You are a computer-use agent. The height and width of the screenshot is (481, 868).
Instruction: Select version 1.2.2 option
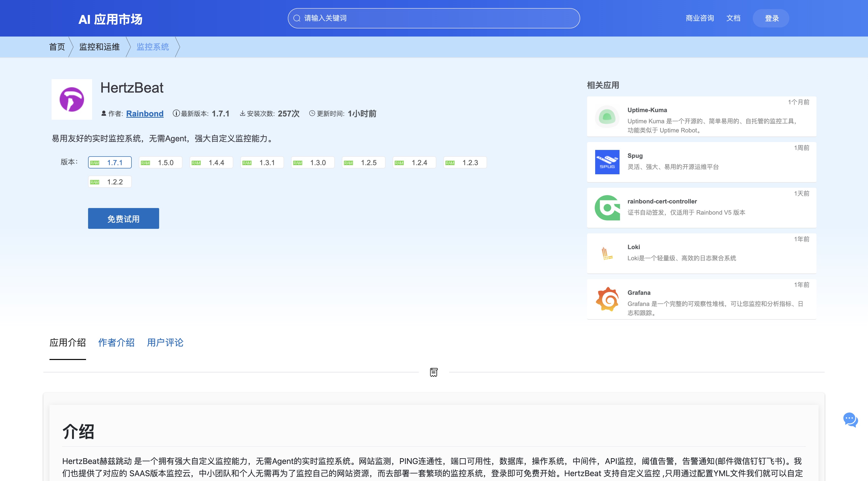110,182
